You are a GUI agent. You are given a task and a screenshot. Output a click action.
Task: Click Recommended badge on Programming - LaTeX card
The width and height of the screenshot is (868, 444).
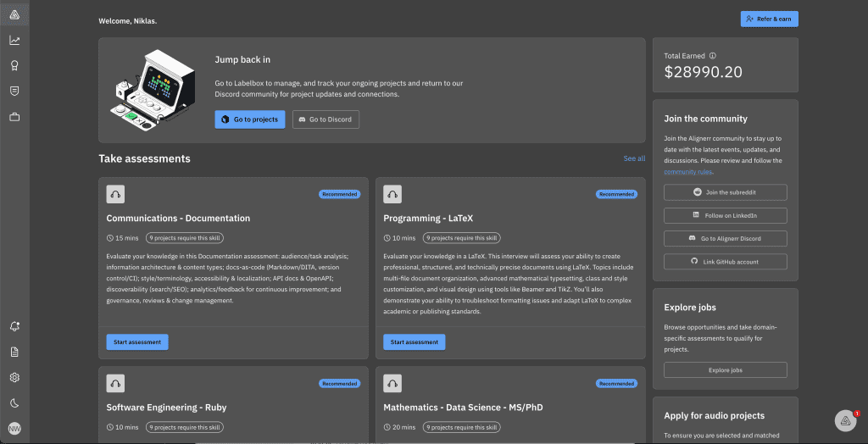tap(617, 194)
